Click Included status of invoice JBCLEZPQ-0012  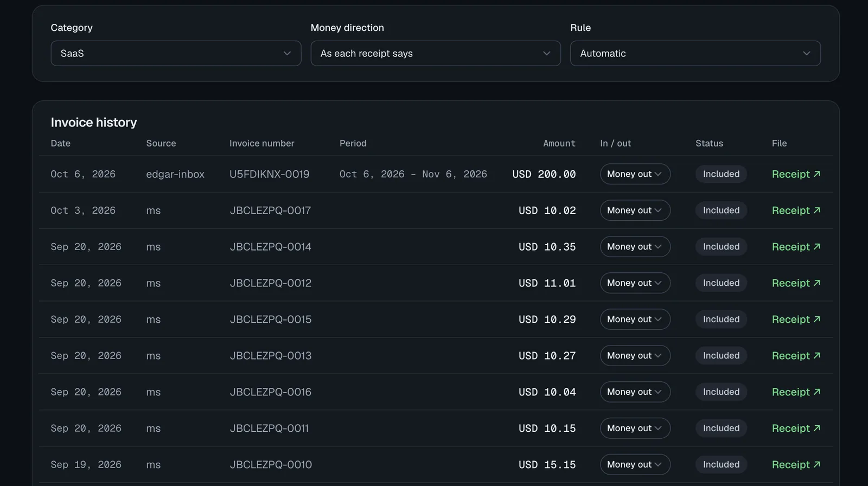721,283
